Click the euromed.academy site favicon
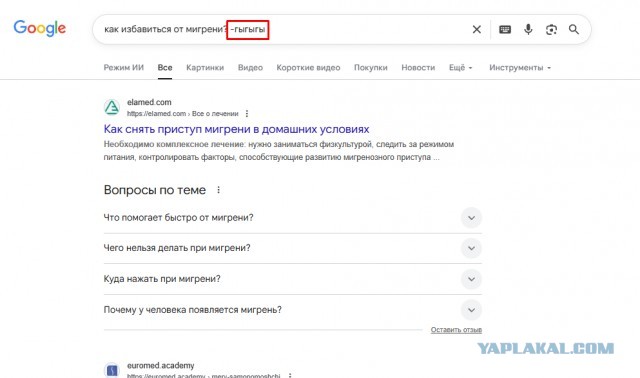640x378 pixels. [112, 370]
